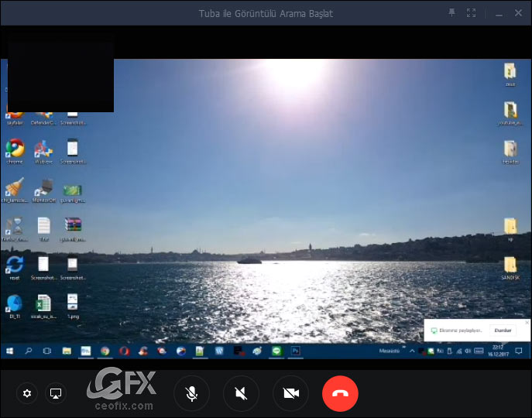The image size is (532, 418).
Task: Click the Masaüstü toolbar label
Action: (x=390, y=351)
